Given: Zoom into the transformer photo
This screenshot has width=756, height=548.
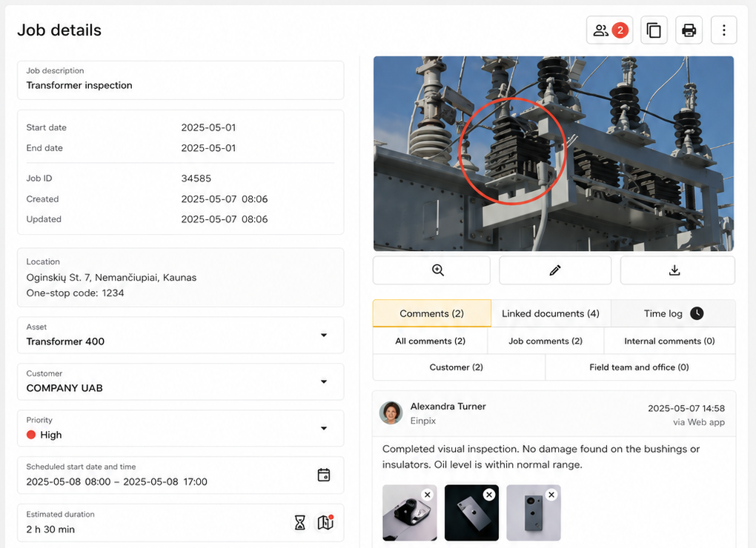Looking at the screenshot, I should pos(431,270).
